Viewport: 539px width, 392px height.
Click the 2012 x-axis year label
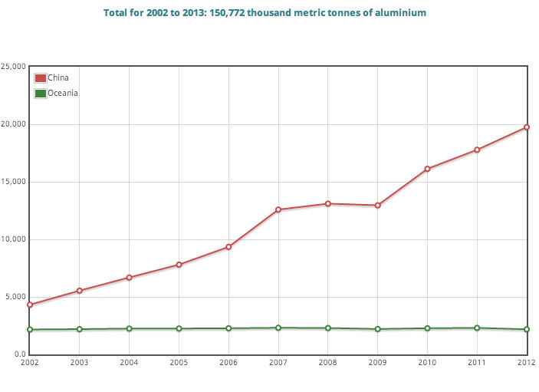click(x=526, y=362)
